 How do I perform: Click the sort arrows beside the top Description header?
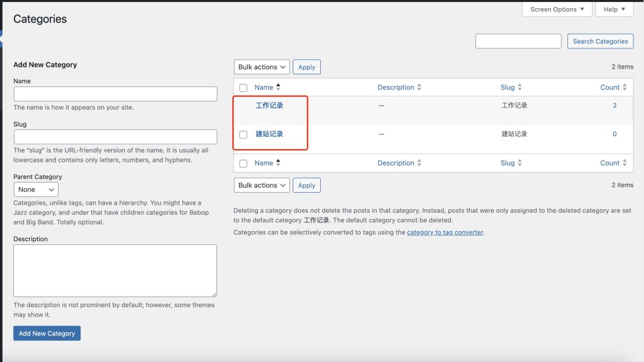(419, 88)
